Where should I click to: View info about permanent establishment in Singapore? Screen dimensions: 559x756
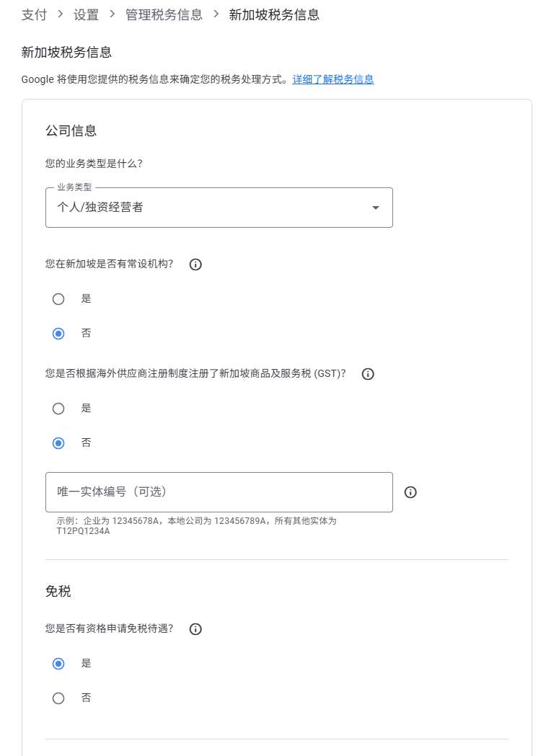195,264
